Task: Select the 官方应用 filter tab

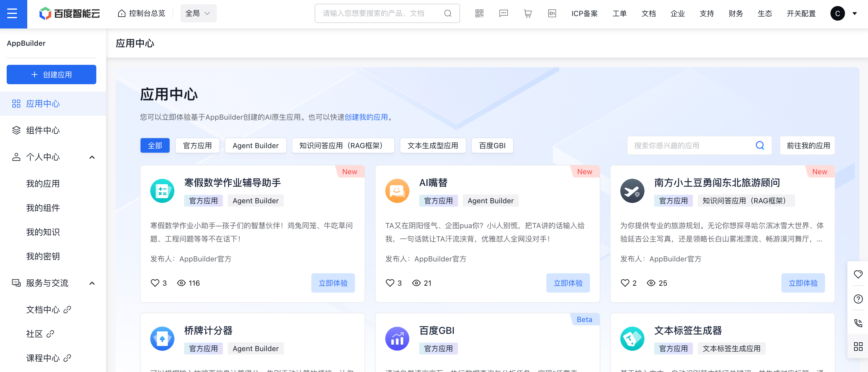Action: [197, 146]
